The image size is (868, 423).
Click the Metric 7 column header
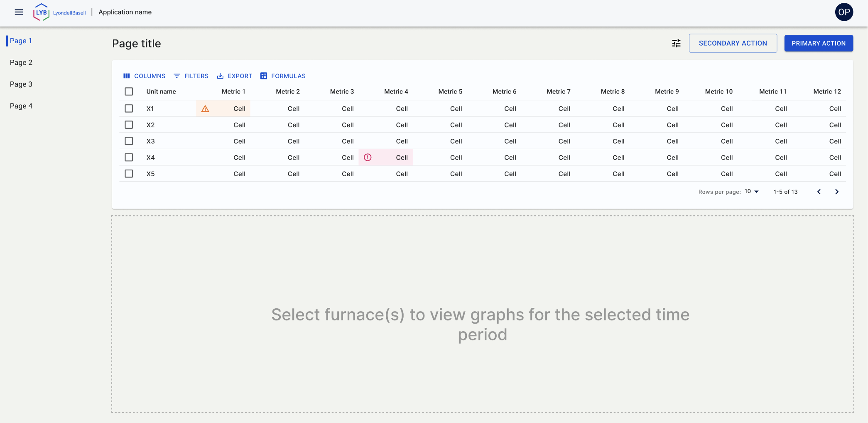click(559, 91)
